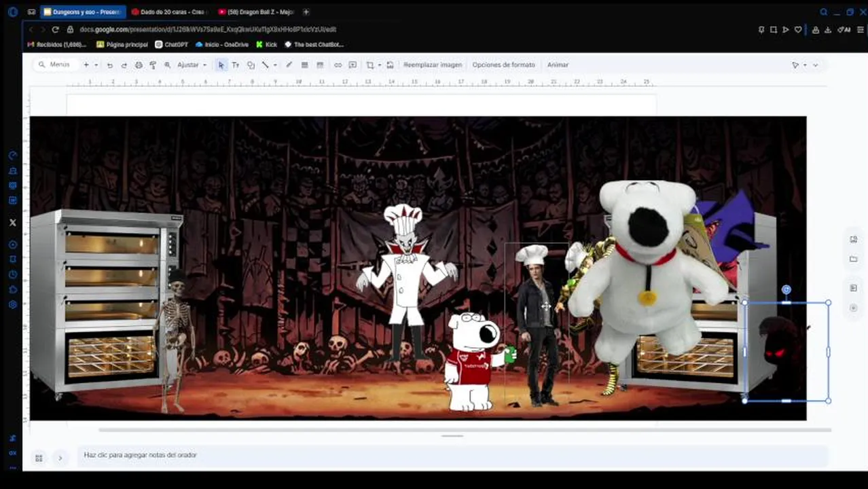Viewport: 868px width, 489px height.
Task: Undo the last action
Action: click(109, 65)
